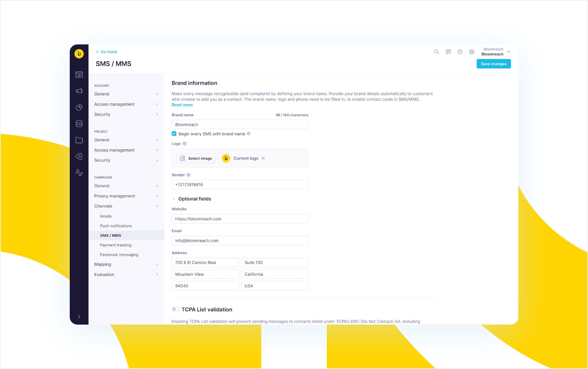Open the chat messages icon
This screenshot has width=588, height=369.
(x=448, y=52)
